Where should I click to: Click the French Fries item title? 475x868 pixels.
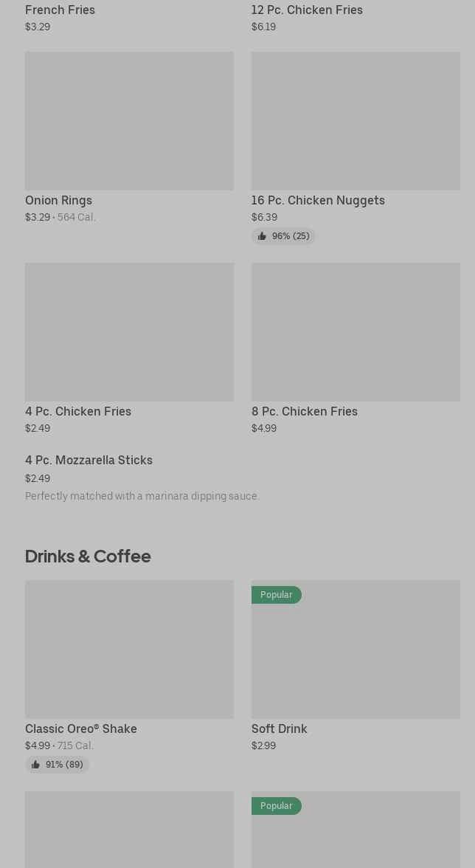coord(60,10)
